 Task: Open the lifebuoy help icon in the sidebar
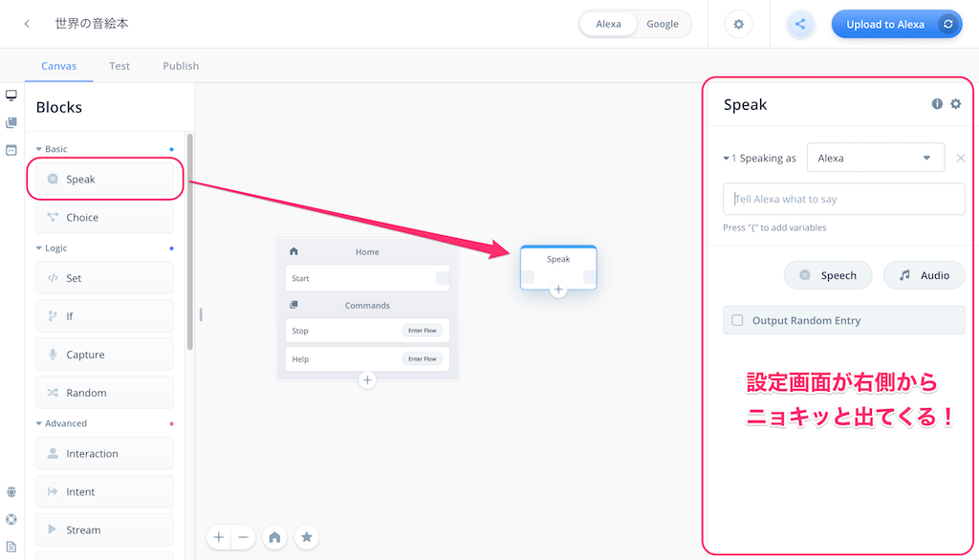click(11, 520)
